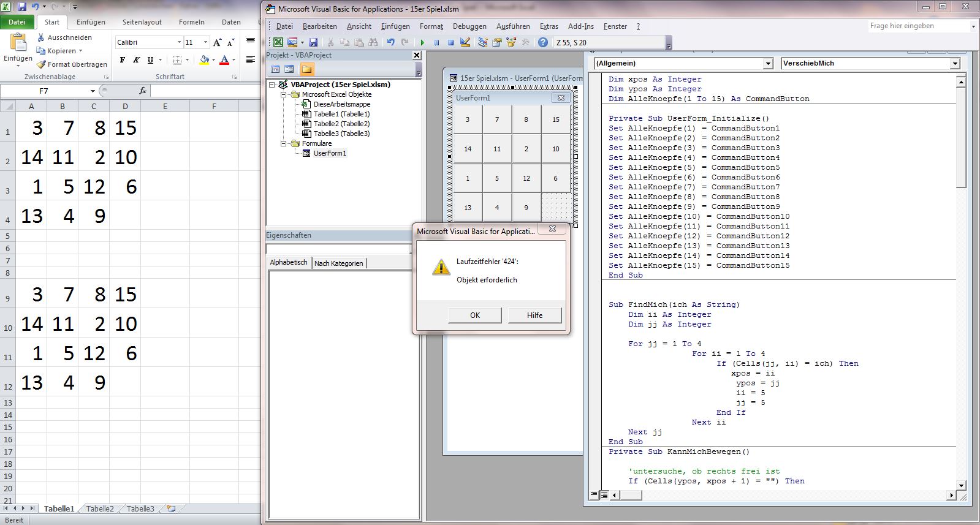Click Format übertragen paintbrush

(72, 64)
